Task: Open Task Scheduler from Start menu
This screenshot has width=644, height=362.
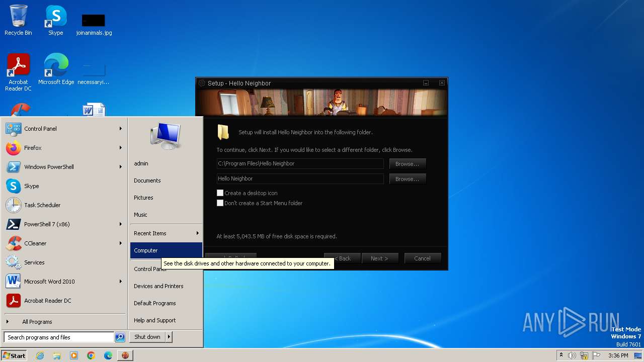Action: pos(64,205)
